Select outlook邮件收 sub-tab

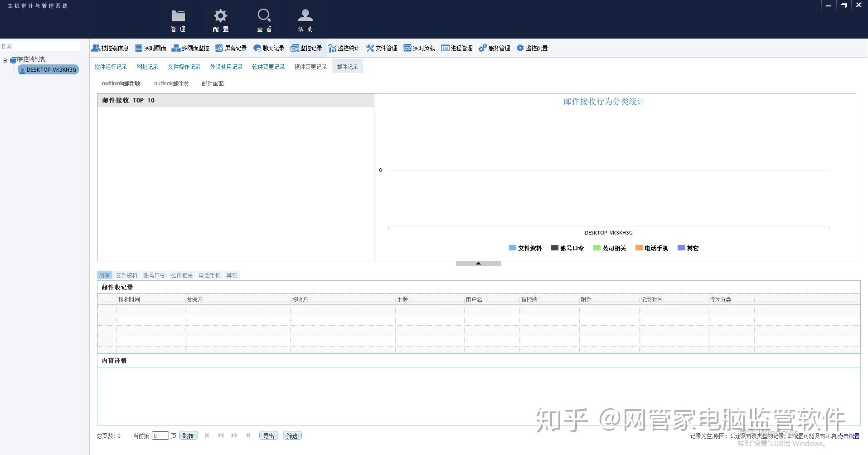121,83
